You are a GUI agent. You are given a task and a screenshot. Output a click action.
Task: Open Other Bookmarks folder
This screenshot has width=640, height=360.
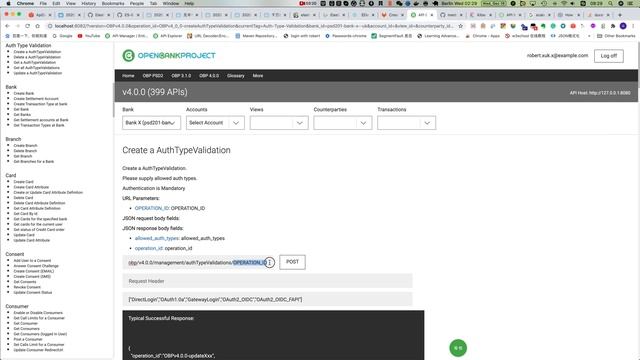[x=616, y=36]
